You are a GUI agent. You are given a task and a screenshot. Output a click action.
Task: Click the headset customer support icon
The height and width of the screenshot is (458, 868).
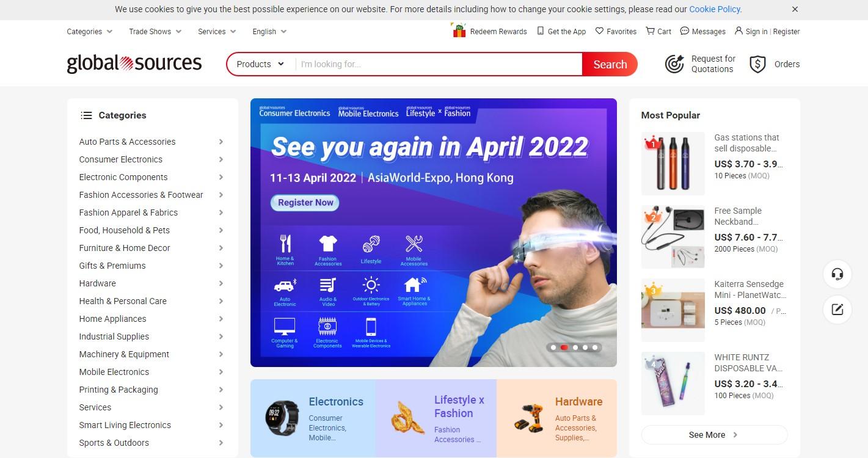coord(837,274)
